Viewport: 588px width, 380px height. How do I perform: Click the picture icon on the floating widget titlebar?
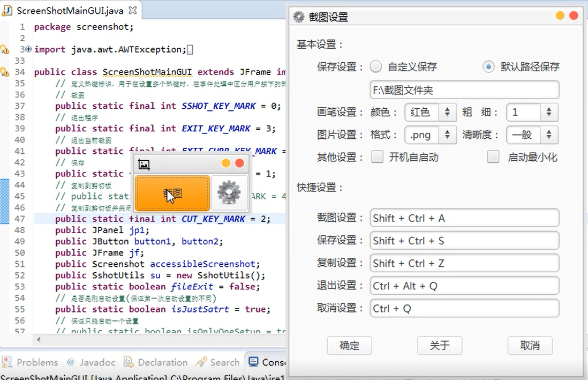coord(144,164)
